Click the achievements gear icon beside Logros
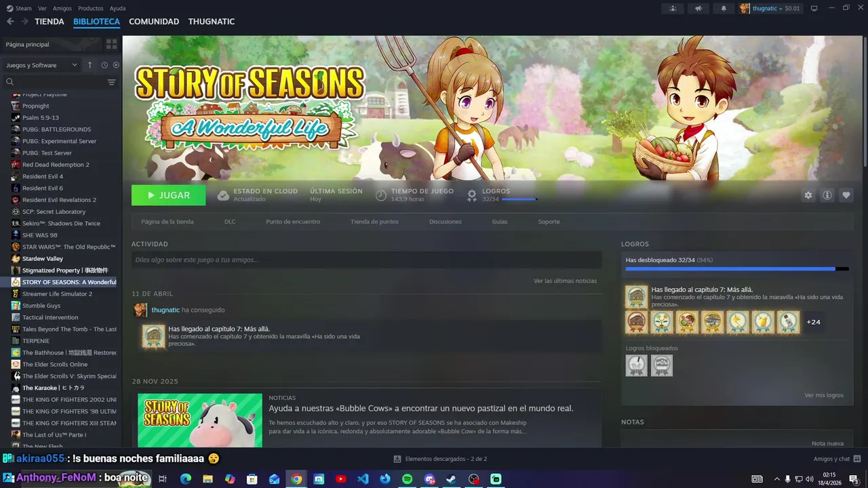Screen dimensions: 868x488 point(472,195)
